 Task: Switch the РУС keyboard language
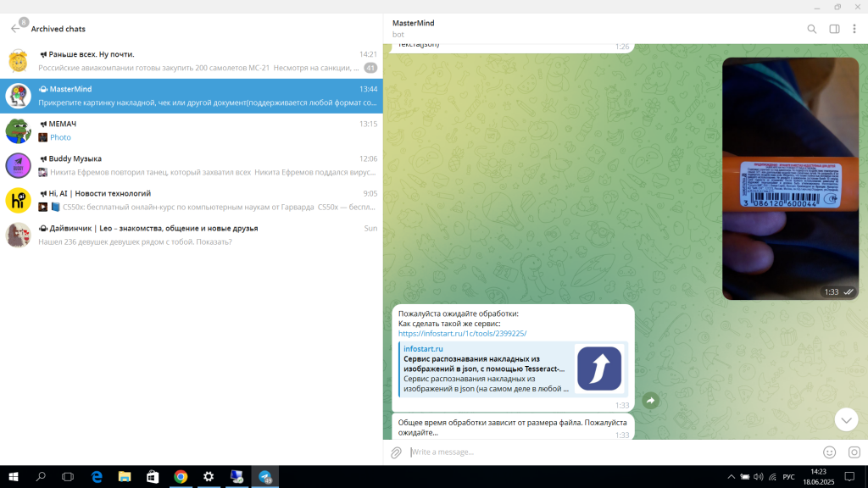point(789,477)
